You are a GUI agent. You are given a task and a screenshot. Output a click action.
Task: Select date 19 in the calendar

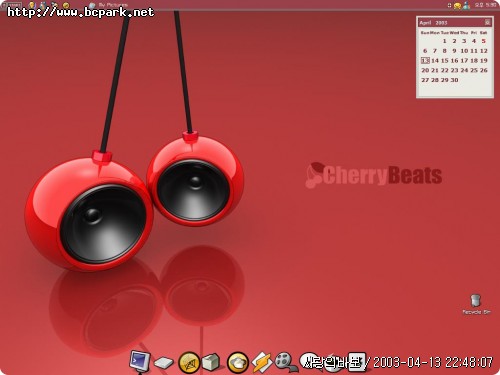pos(484,60)
